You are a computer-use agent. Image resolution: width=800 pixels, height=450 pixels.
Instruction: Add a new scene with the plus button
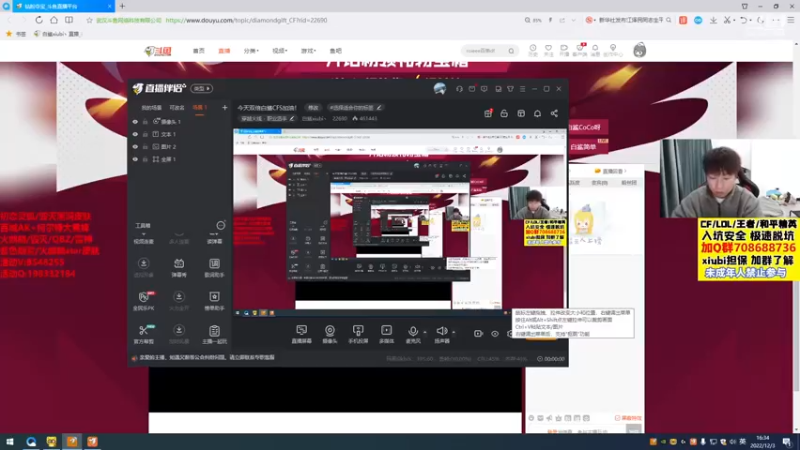pyautogui.click(x=224, y=108)
